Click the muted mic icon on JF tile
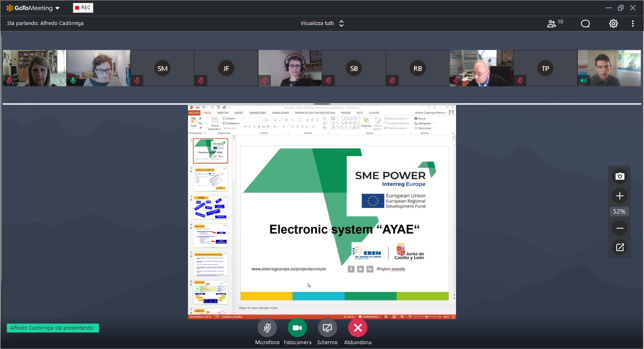The width and height of the screenshot is (644, 349). pos(200,81)
